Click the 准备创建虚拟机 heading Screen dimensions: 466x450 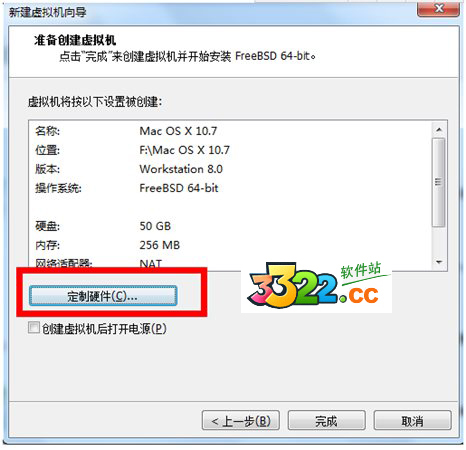tap(75, 40)
